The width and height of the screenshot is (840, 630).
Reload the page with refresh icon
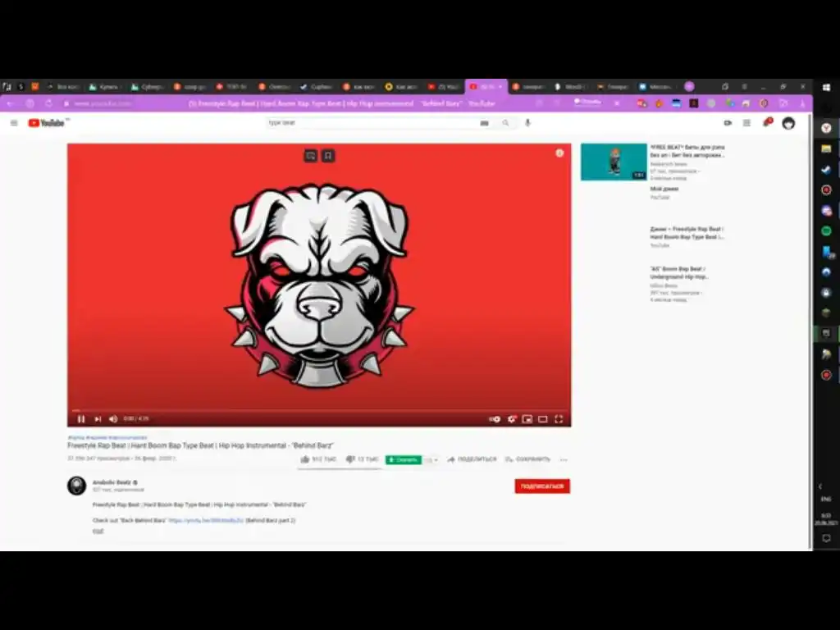pyautogui.click(x=48, y=103)
